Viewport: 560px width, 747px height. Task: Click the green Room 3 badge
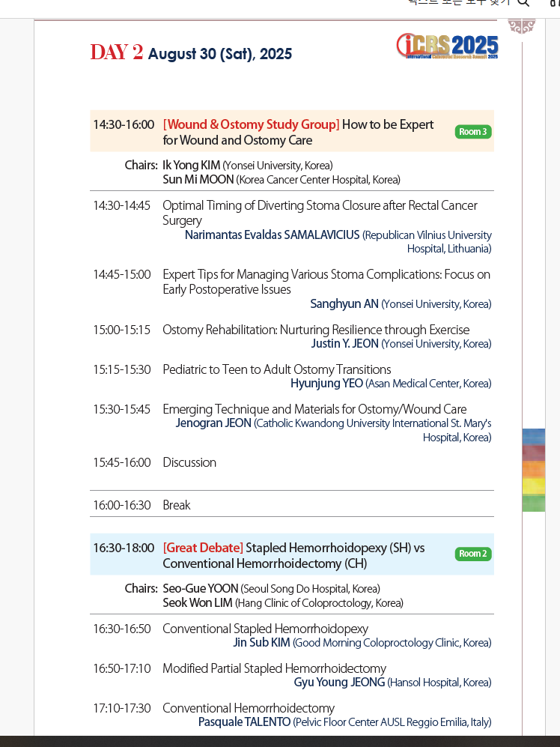pyautogui.click(x=473, y=132)
